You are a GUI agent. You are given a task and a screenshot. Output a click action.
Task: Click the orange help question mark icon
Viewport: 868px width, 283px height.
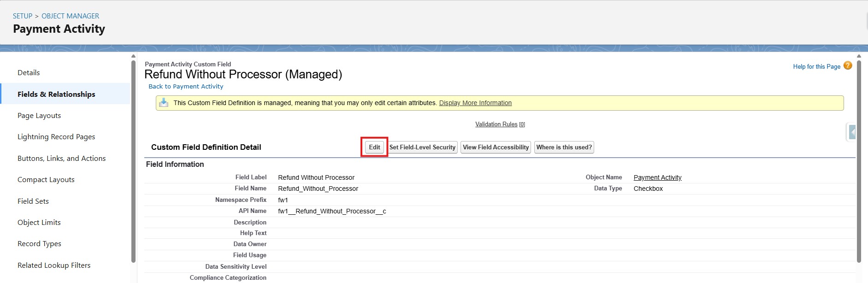click(x=848, y=66)
